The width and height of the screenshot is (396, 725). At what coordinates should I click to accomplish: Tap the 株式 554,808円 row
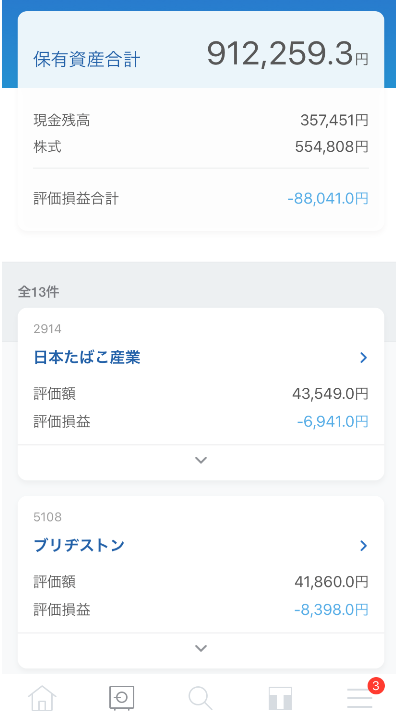[x=201, y=147]
